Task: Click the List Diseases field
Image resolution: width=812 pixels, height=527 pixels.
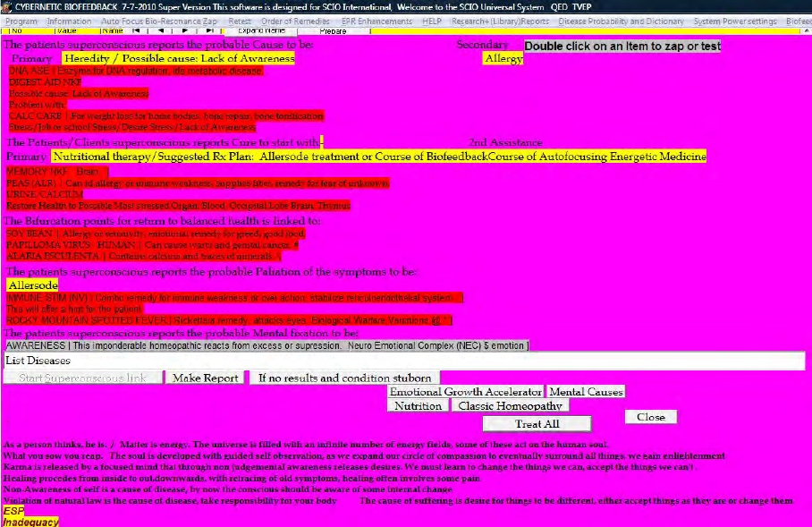Action: pyautogui.click(x=404, y=361)
